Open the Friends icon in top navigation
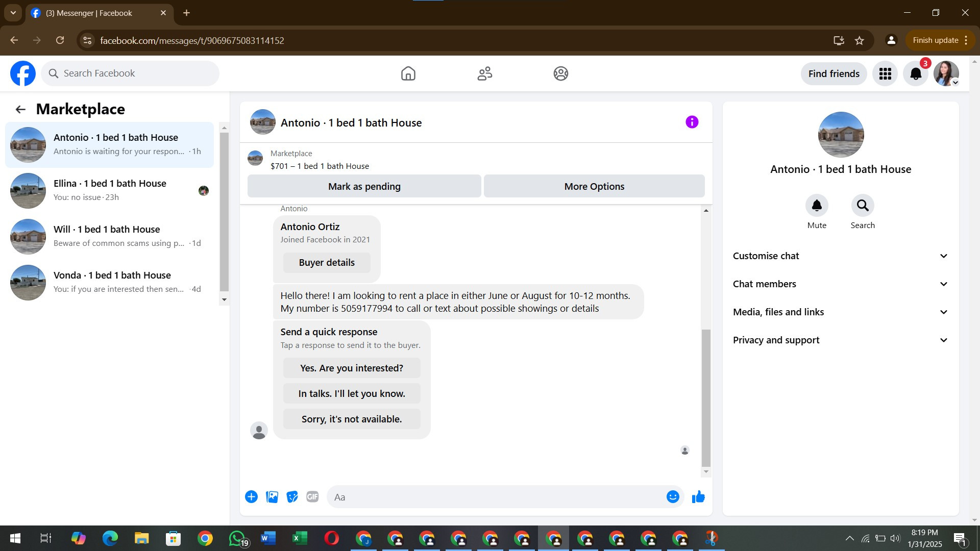The height and width of the screenshot is (551, 980). [x=485, y=73]
